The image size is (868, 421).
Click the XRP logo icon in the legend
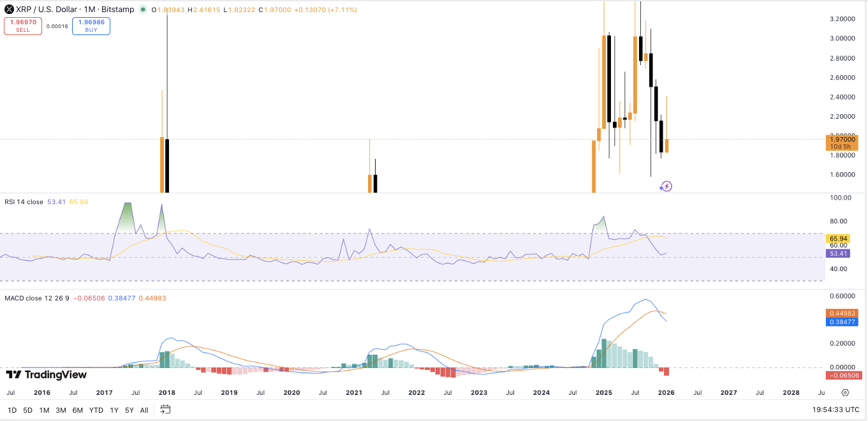click(8, 10)
